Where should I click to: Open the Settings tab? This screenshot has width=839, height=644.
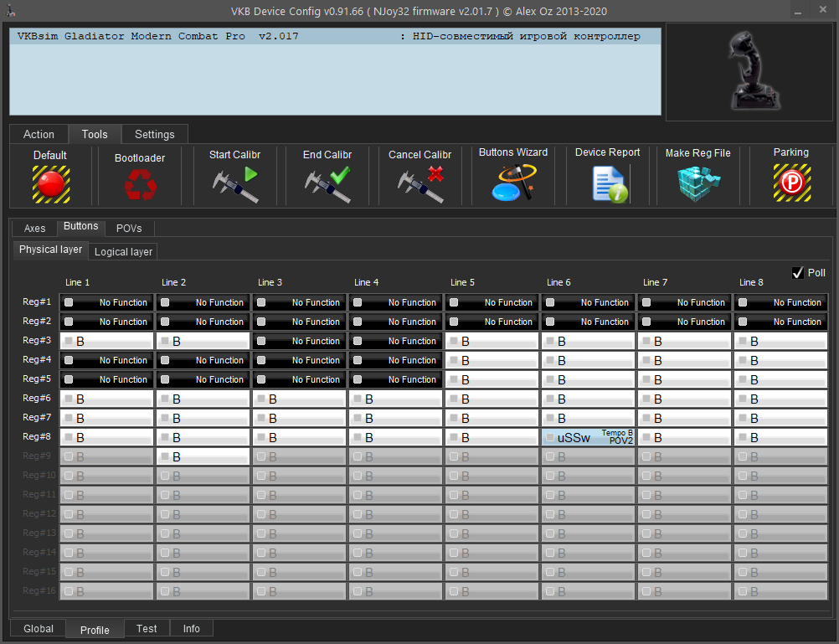(155, 134)
